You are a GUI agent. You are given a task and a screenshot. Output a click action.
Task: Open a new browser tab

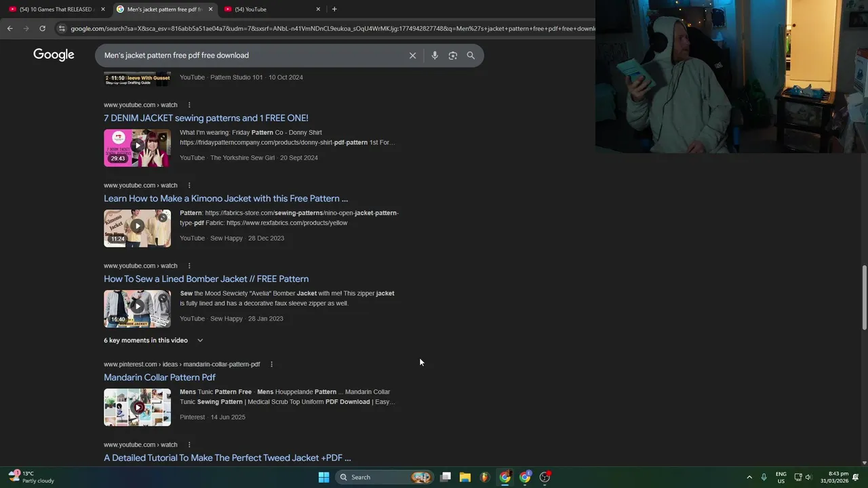tap(334, 9)
